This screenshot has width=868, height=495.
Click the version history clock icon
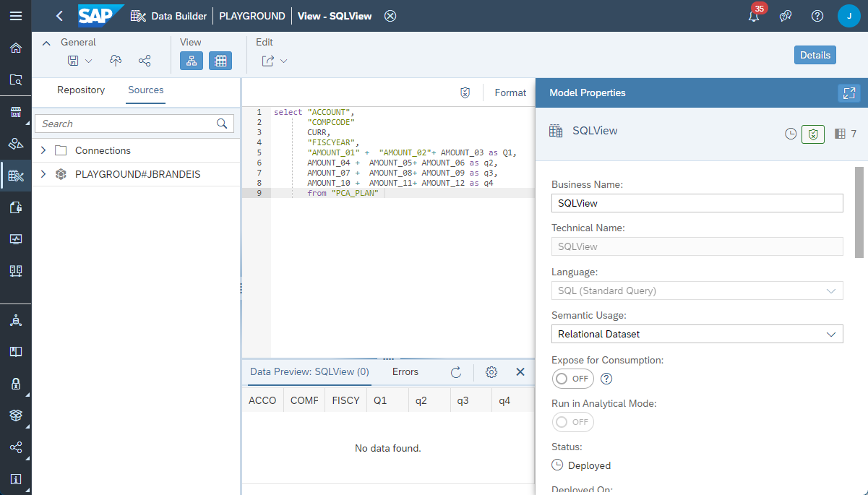(791, 134)
